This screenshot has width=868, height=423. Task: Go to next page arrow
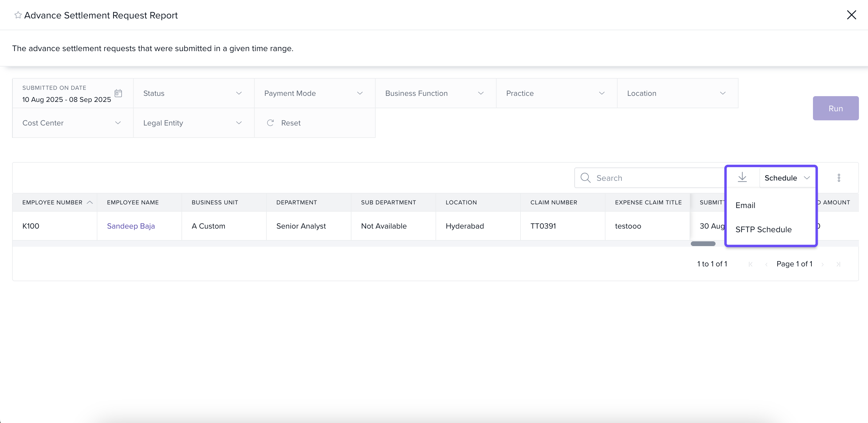823,264
